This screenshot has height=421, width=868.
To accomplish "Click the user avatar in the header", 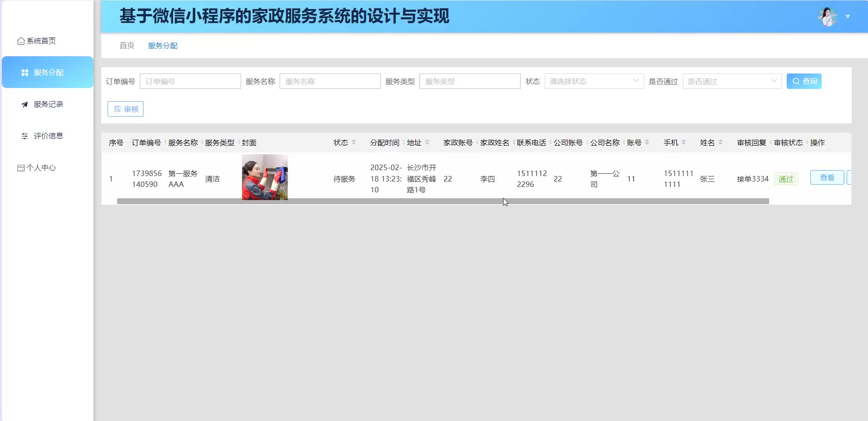I will coord(827,17).
